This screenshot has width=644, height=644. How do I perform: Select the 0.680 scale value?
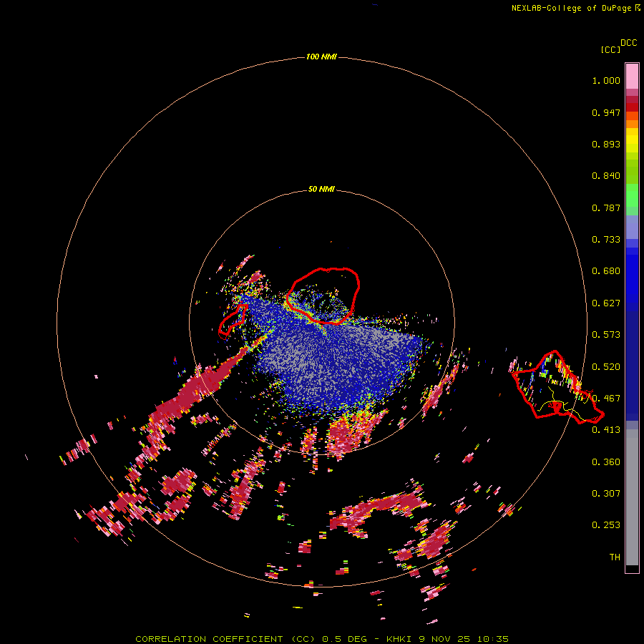pyautogui.click(x=606, y=271)
